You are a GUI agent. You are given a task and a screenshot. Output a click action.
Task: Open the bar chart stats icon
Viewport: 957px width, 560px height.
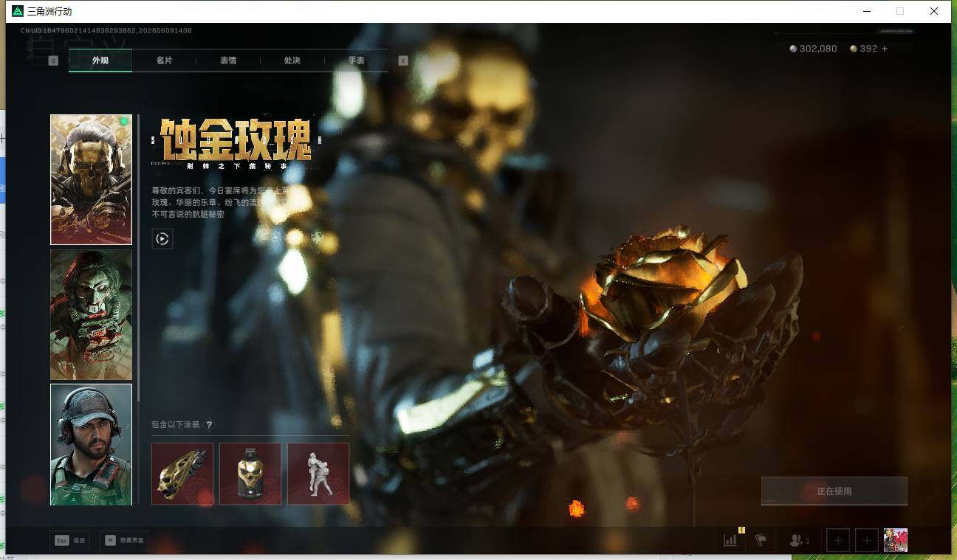[x=730, y=540]
